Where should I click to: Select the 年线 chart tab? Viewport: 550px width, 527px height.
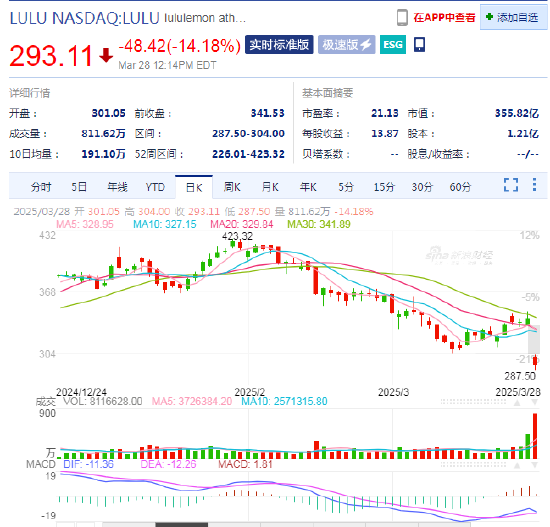tap(118, 187)
